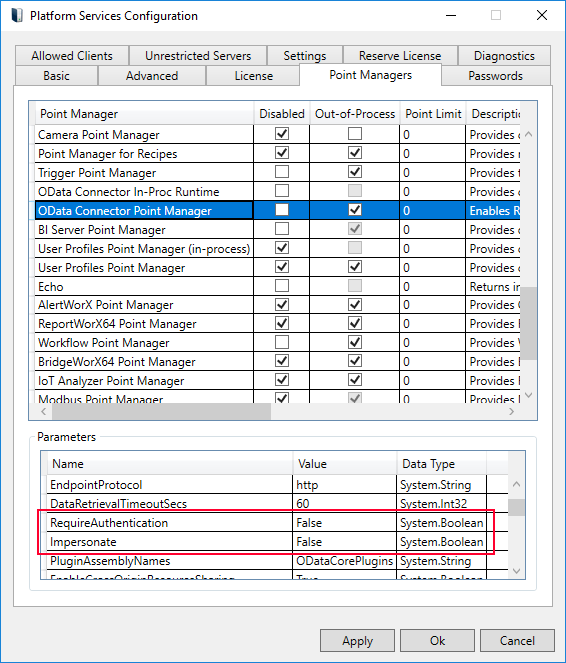This screenshot has height=663, width=566.
Task: Toggle Out-of-Process for Point Manager for Recipes
Action: [355, 153]
